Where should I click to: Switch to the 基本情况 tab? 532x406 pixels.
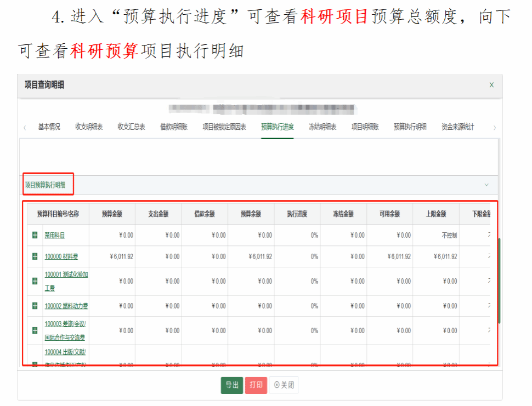[x=49, y=127]
